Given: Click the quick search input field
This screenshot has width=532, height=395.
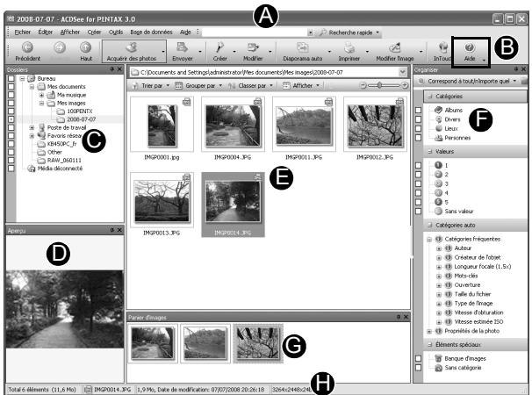Looking at the screenshot, I should pyautogui.click(x=255, y=32).
